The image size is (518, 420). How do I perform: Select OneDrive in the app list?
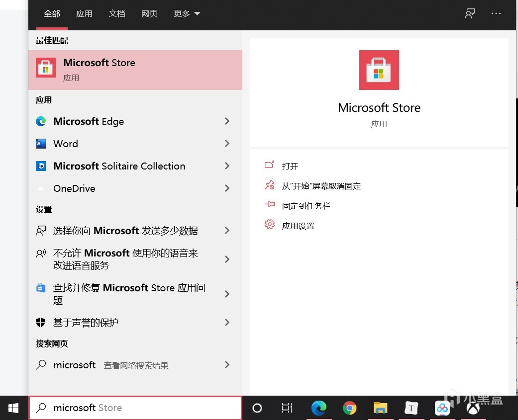(74, 188)
